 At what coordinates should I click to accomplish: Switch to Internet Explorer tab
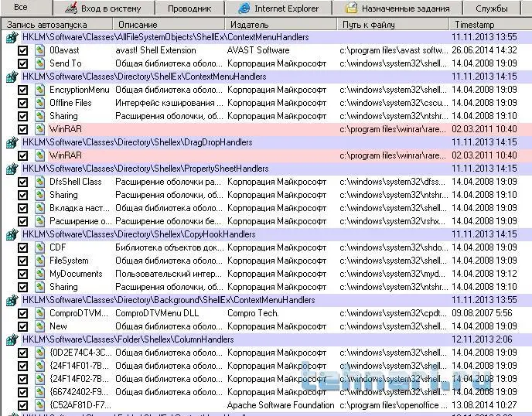click(x=278, y=9)
